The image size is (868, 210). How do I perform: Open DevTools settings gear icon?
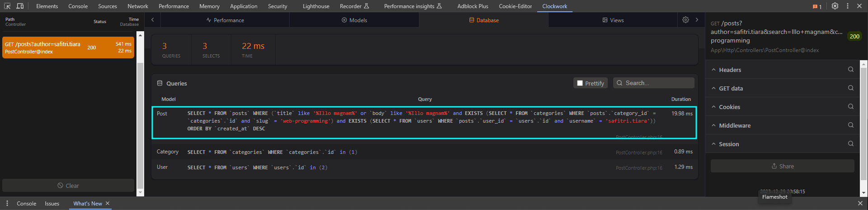coord(835,6)
